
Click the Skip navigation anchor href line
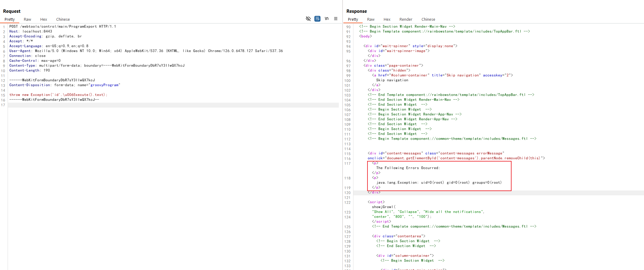tap(442, 75)
